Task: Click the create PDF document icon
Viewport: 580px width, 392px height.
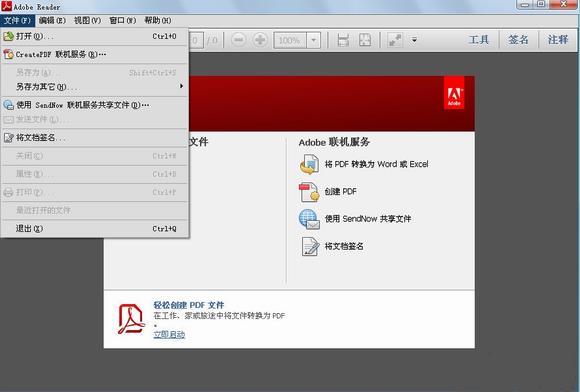Action: pyautogui.click(x=310, y=192)
